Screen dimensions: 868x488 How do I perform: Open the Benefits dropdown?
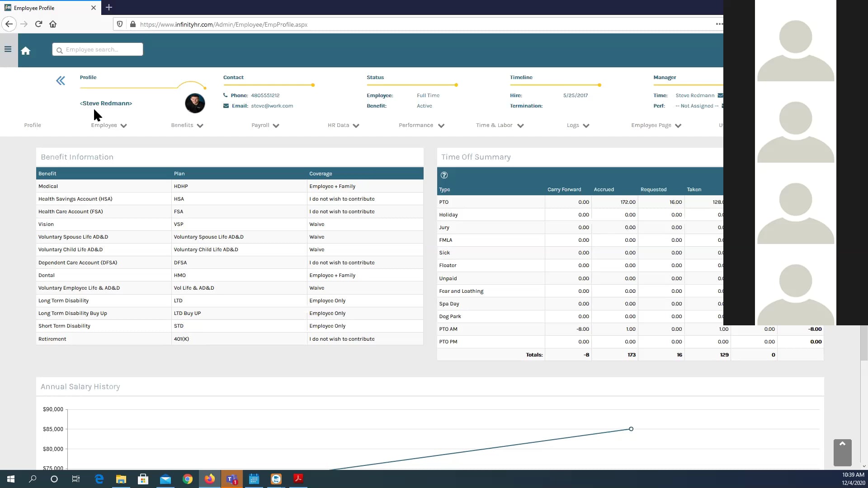pyautogui.click(x=187, y=125)
